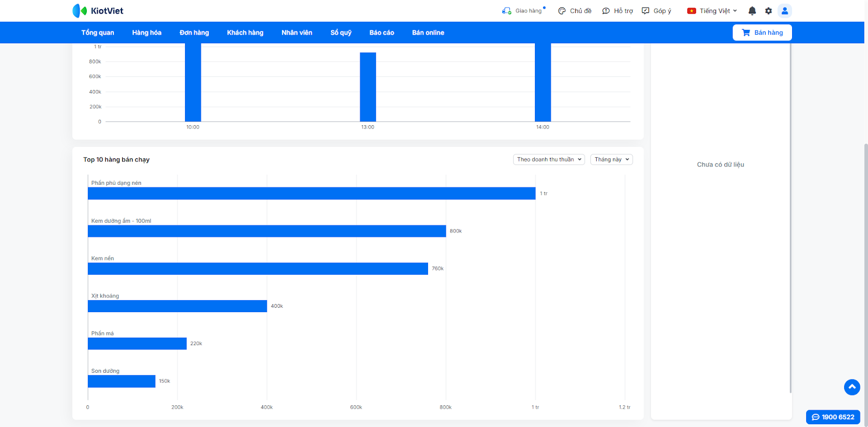
Task: Click the Kem nền product label
Action: (x=103, y=258)
